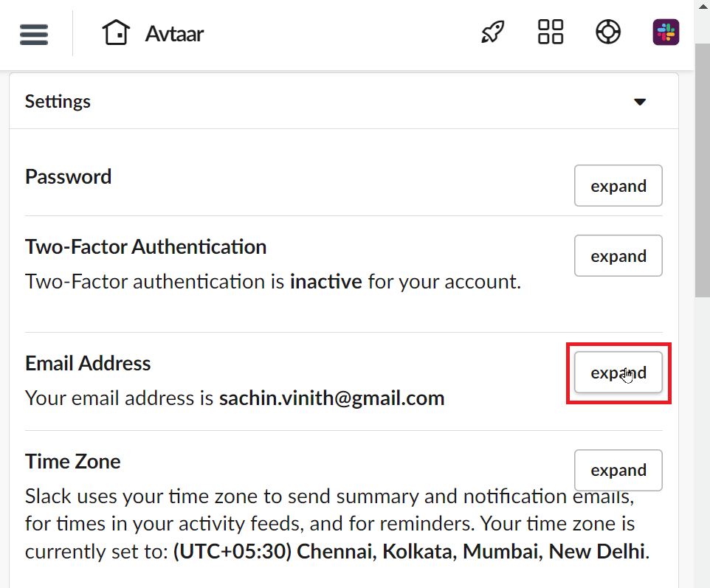Click the sachin.vinith@gmail.com email text
Image resolution: width=710 pixels, height=588 pixels.
331,399
